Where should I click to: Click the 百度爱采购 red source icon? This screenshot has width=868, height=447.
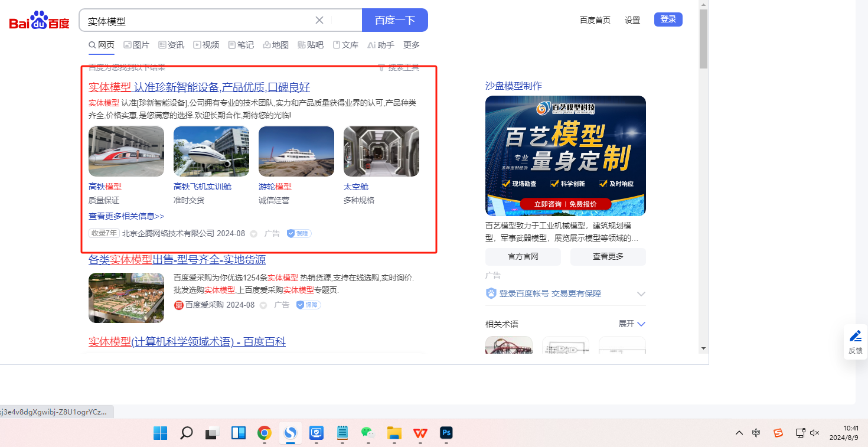(x=179, y=305)
